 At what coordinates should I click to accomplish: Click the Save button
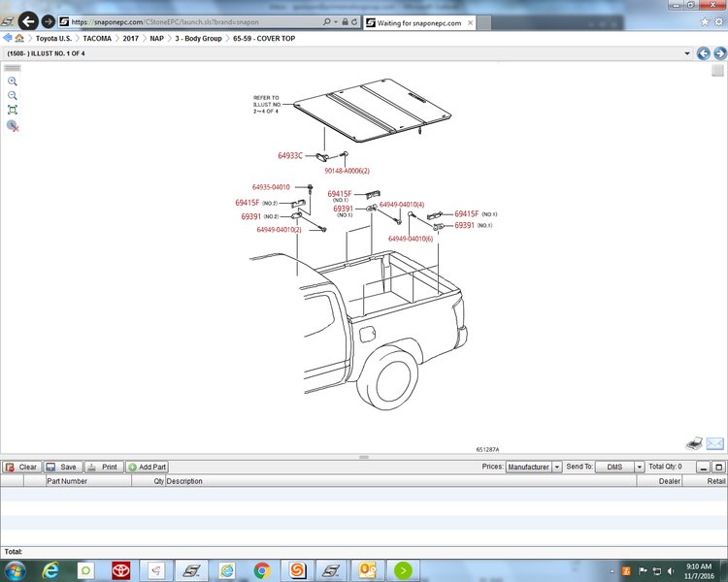pyautogui.click(x=63, y=467)
